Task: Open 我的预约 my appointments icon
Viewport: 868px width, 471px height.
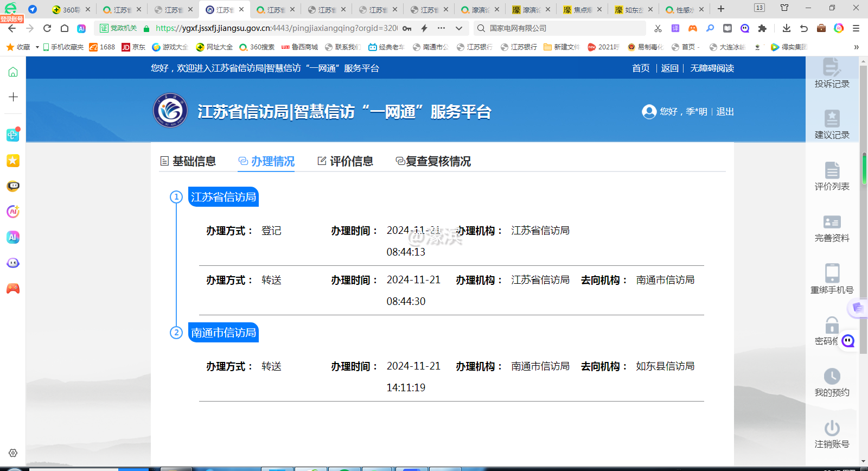Action: pyautogui.click(x=832, y=376)
